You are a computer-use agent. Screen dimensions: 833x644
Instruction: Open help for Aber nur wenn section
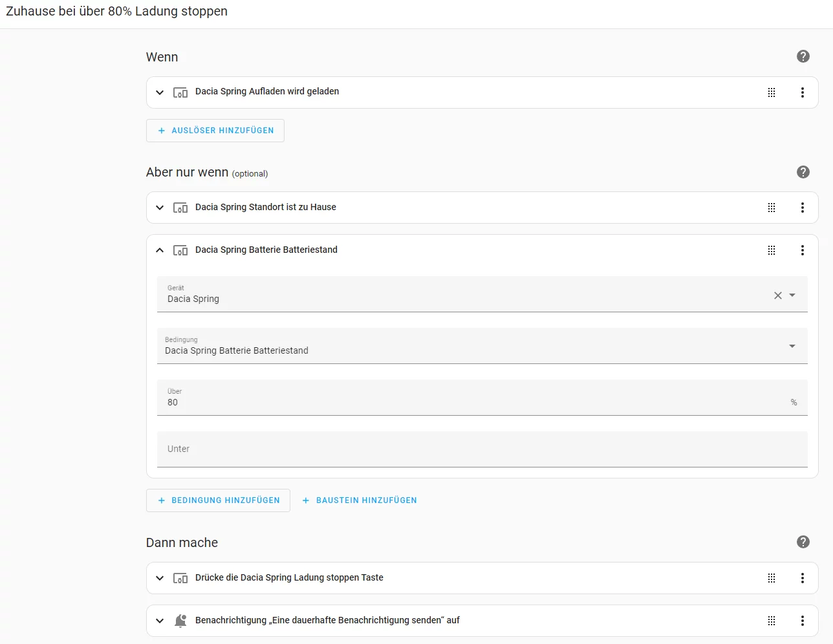[803, 172]
